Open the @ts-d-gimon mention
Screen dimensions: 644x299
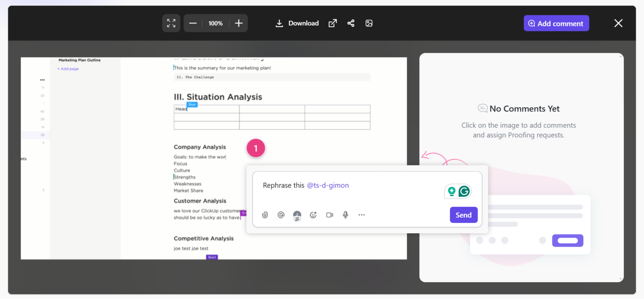coord(328,185)
